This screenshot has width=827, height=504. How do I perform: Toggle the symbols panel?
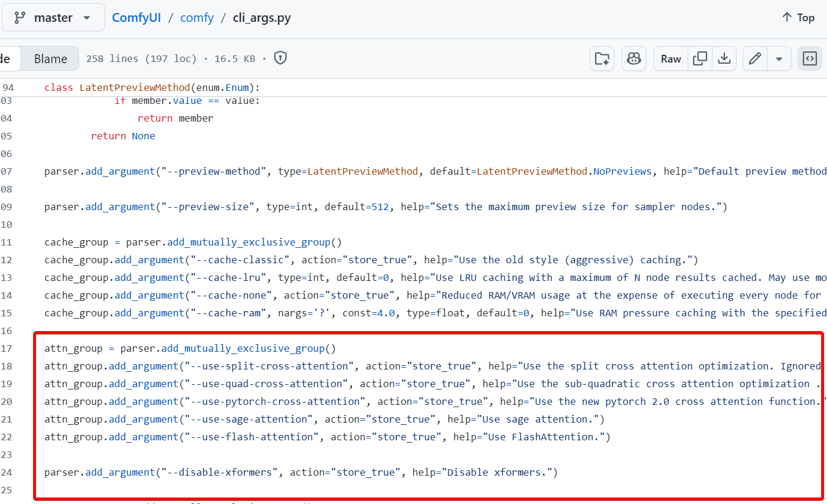coord(810,58)
